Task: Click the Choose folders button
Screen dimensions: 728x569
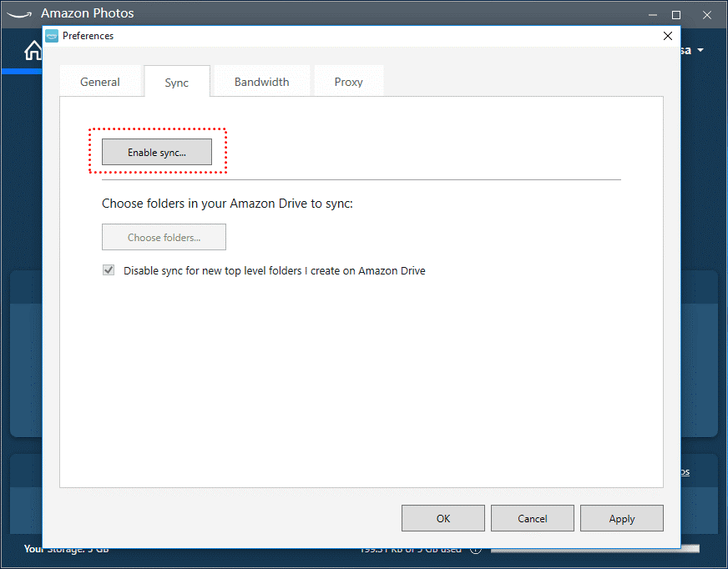Action: 164,237
